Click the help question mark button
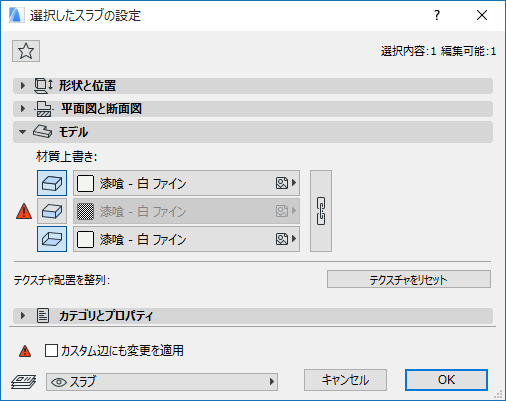Screen dimensions: 506x401 click(437, 15)
